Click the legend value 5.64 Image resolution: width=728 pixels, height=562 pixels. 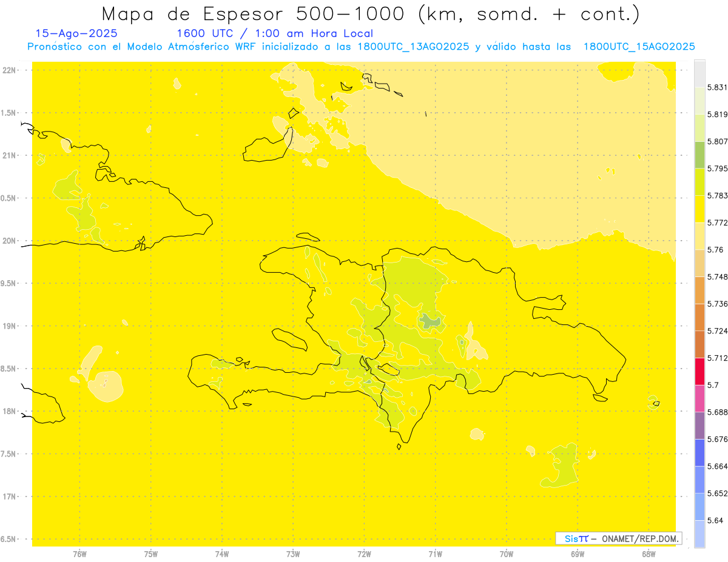[715, 521]
